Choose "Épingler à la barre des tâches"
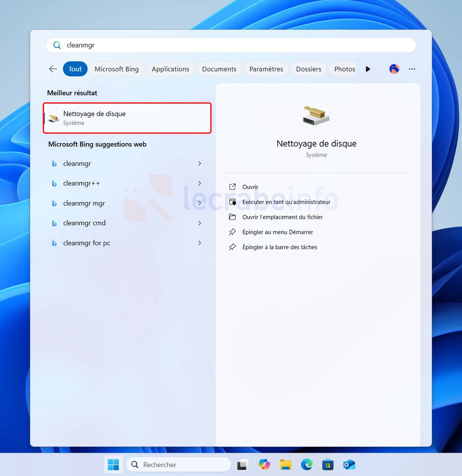This screenshot has width=462, height=476. tap(279, 247)
